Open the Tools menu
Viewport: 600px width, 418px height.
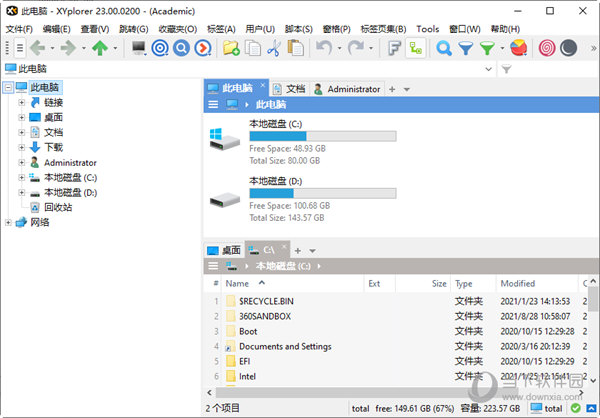pos(427,29)
